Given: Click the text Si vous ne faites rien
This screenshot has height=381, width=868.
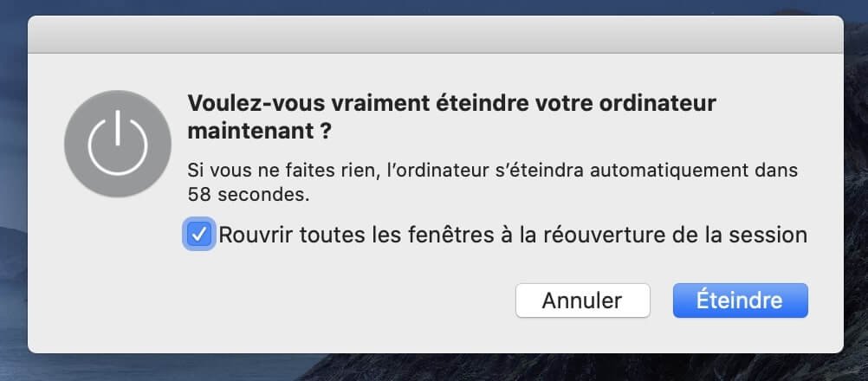Looking at the screenshot, I should click(282, 170).
